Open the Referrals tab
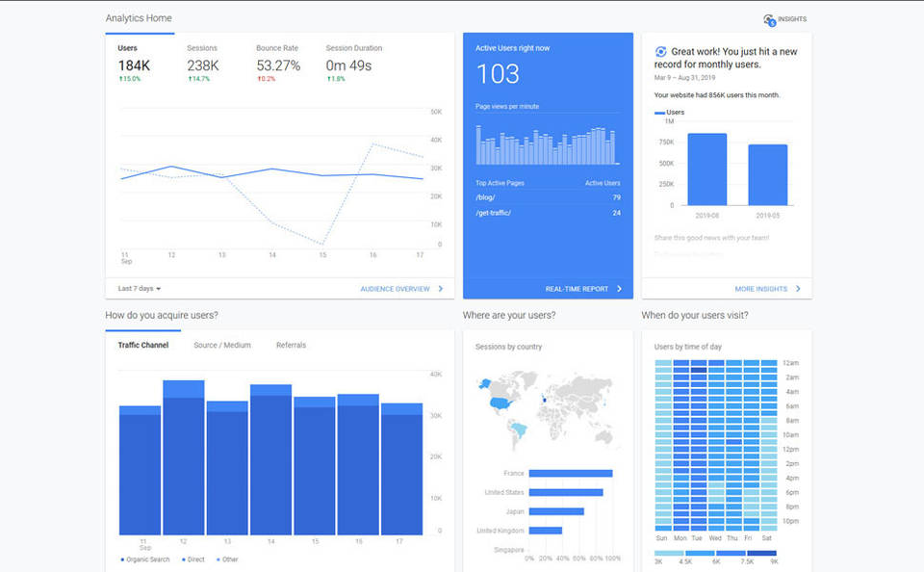Screen dimensions: 924x572 click(x=291, y=345)
